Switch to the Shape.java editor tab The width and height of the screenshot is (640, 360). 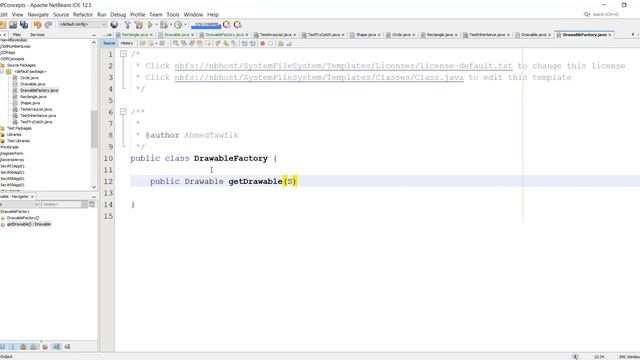(366, 35)
